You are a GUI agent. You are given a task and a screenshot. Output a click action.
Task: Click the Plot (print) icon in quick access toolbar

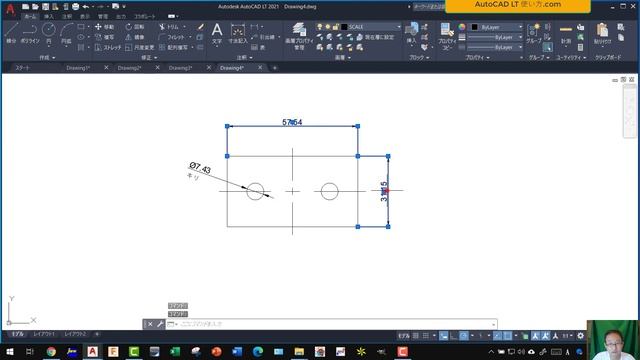click(76, 7)
